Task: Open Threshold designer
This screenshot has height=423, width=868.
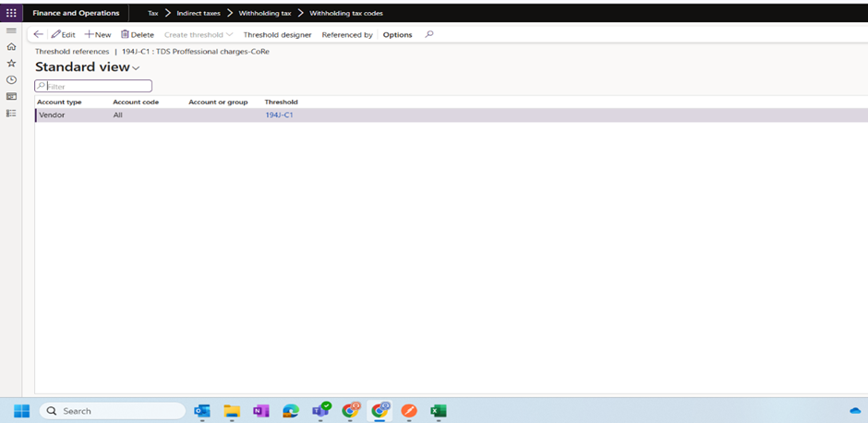Action: click(277, 34)
